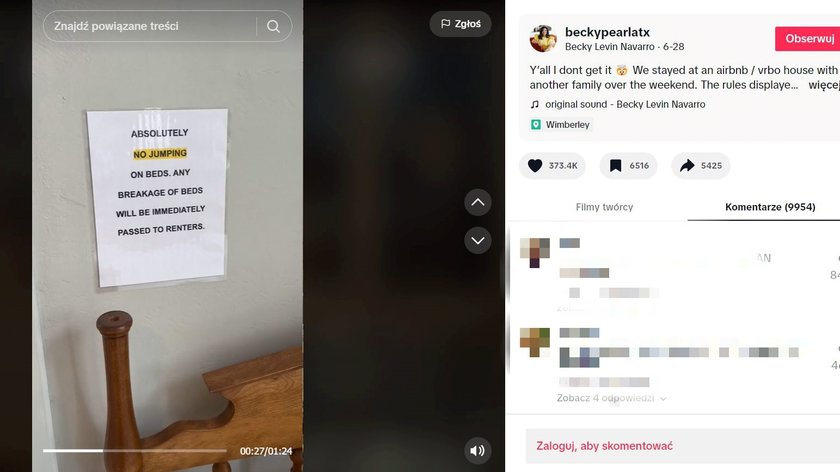The width and height of the screenshot is (840, 472).
Task: Go to next video with down chevron
Action: [478, 241]
